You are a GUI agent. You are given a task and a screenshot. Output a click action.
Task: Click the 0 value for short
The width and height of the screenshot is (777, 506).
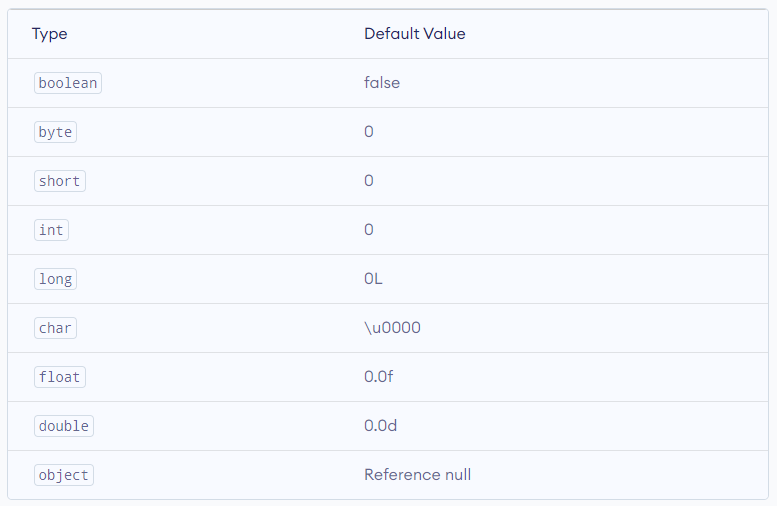369,180
